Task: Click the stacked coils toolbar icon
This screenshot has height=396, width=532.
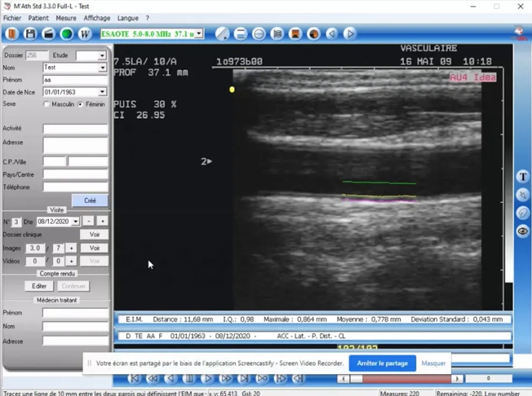Action: pyautogui.click(x=277, y=34)
